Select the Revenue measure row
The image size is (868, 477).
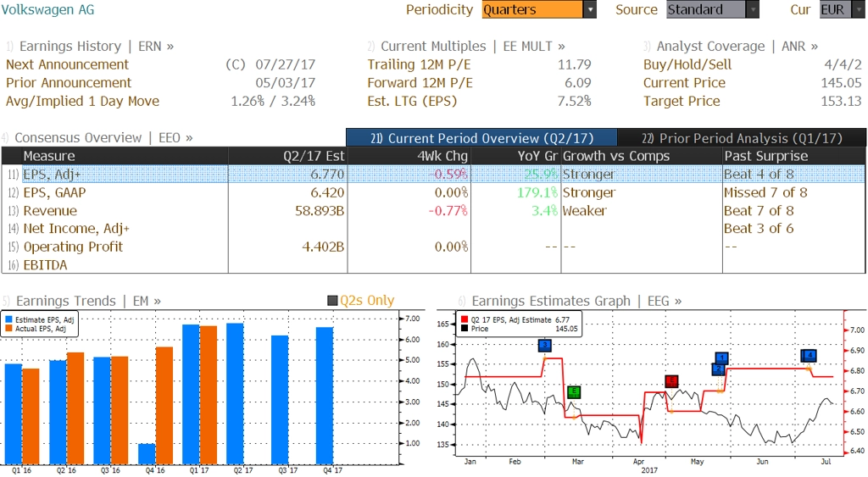(x=433, y=211)
